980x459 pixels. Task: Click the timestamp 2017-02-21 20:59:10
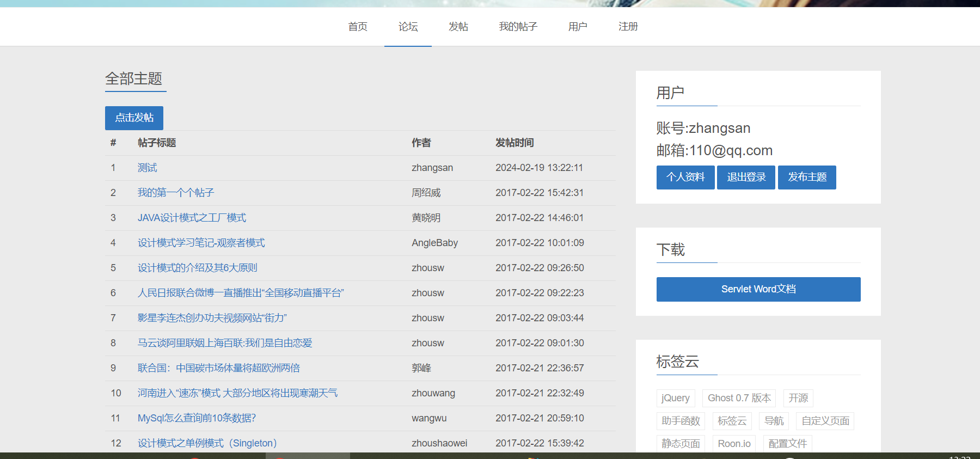click(540, 418)
